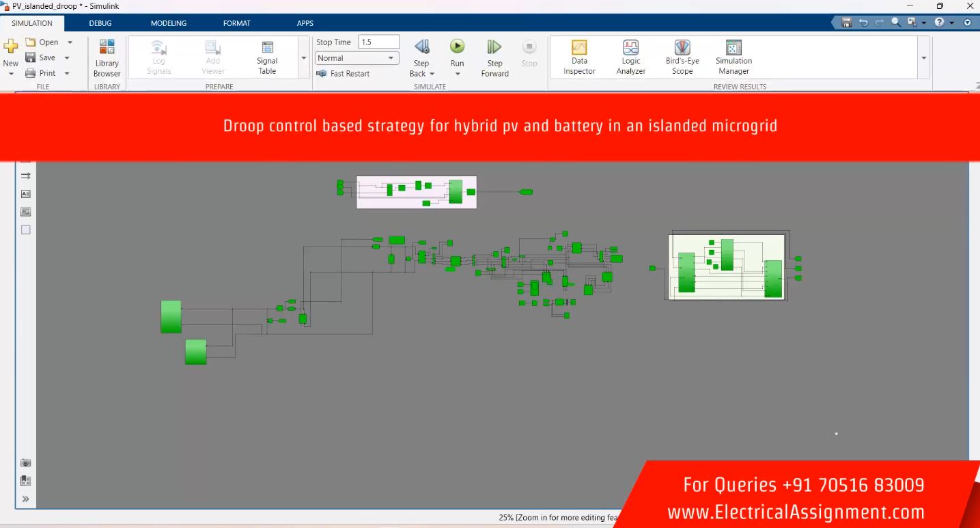Switch to the MODELING tab
The height and width of the screenshot is (528, 980).
pyautogui.click(x=168, y=23)
